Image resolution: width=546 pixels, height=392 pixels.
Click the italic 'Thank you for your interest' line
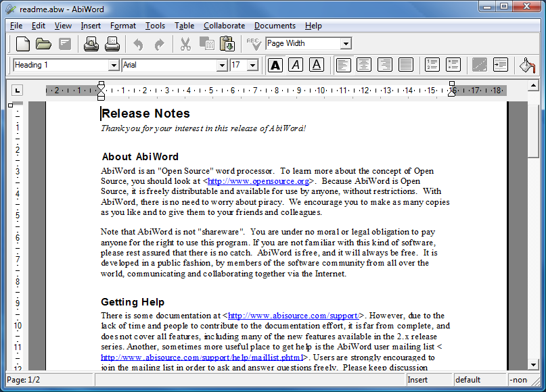click(204, 128)
